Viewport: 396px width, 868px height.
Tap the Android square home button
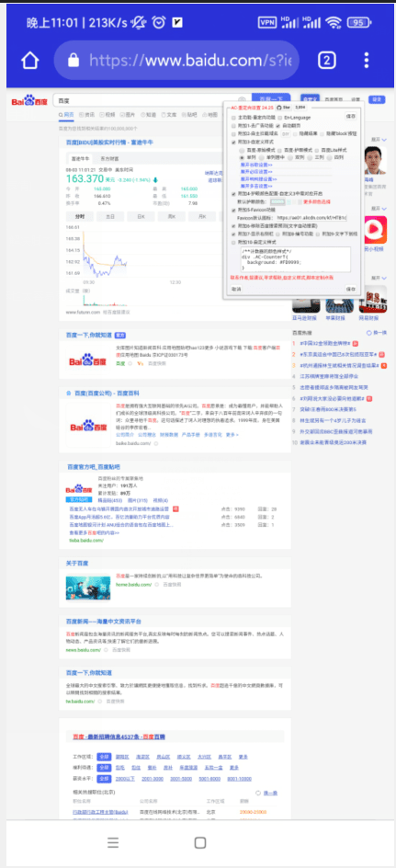pyautogui.click(x=200, y=842)
